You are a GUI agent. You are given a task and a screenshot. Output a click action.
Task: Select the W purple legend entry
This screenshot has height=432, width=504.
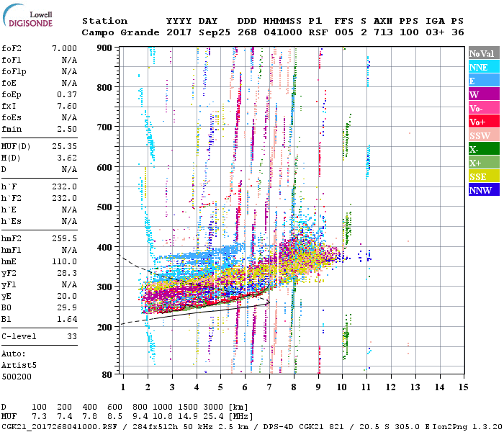point(482,95)
